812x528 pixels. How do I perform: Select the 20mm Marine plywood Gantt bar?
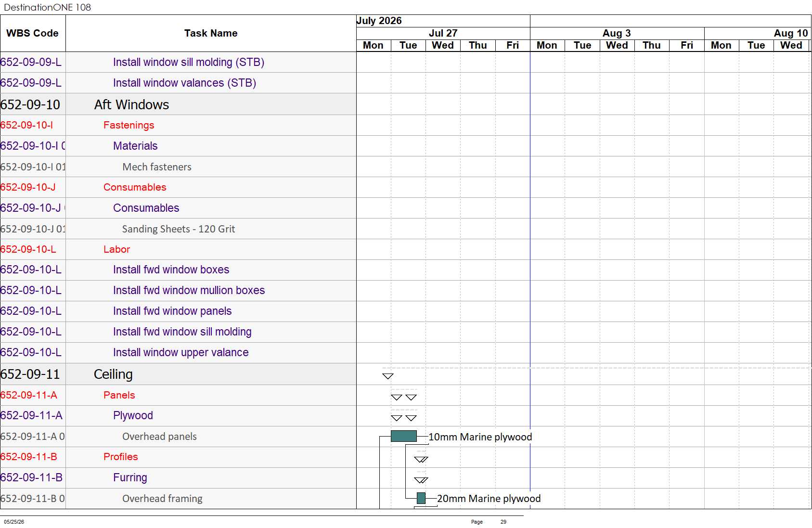[421, 498]
